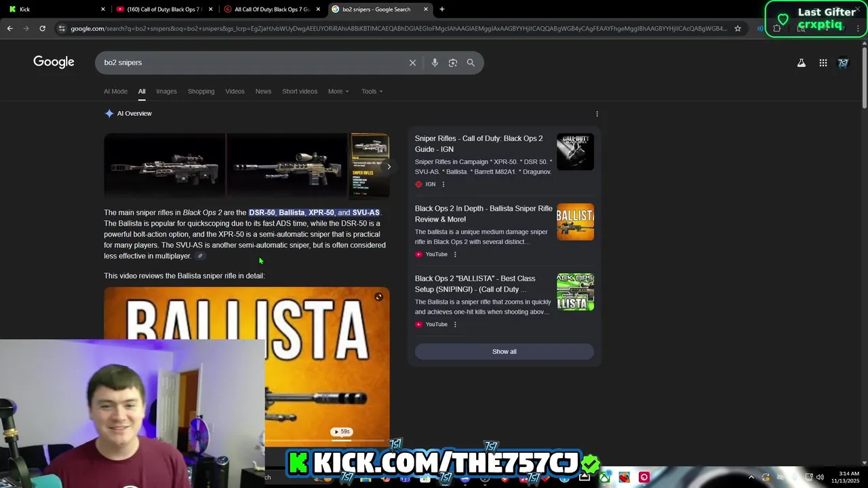Submit search with the magnifier icon
This screenshot has width=868, height=488.
tap(471, 62)
